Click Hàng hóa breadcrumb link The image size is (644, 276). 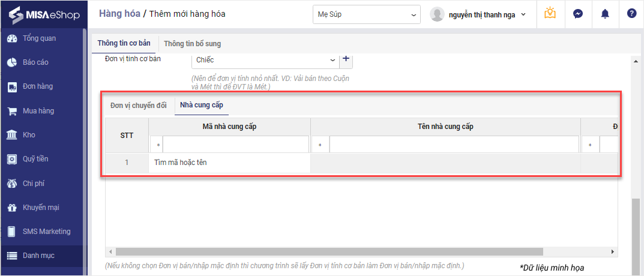click(119, 14)
